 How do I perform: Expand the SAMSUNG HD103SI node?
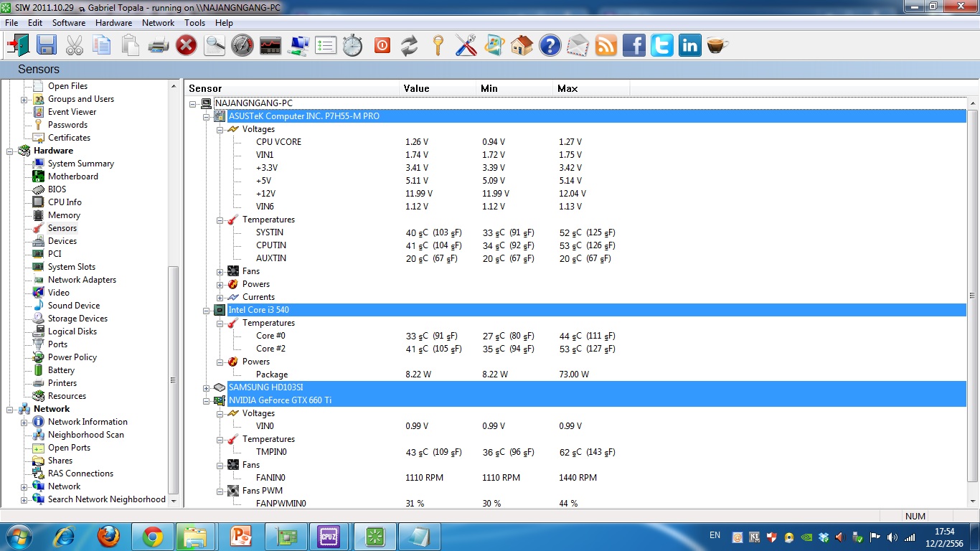207,387
